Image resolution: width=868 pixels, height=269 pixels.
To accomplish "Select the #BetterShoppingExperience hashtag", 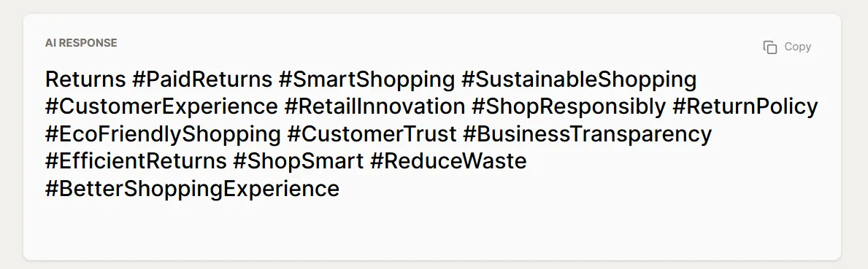I will pyautogui.click(x=192, y=189).
